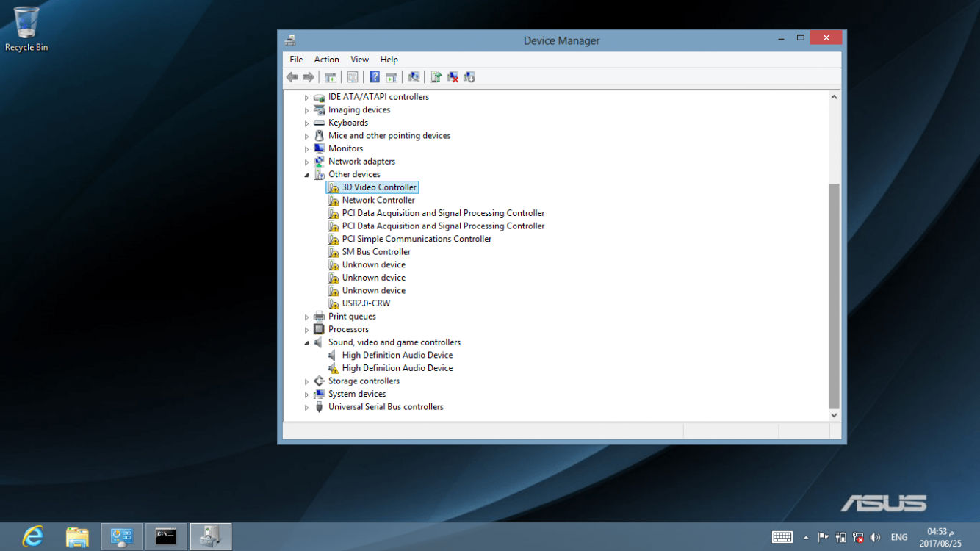The height and width of the screenshot is (551, 980).
Task: Select the Recycle Bin desktop icon
Action: pos(26,29)
